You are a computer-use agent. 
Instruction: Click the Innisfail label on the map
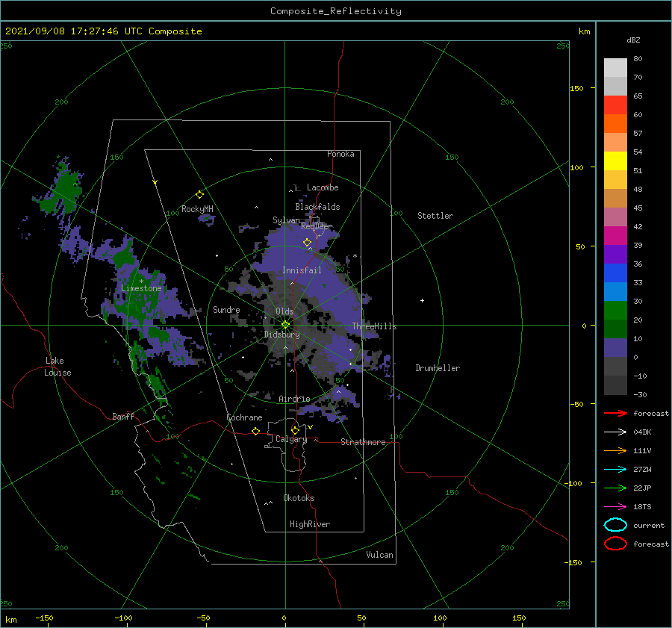pos(302,270)
